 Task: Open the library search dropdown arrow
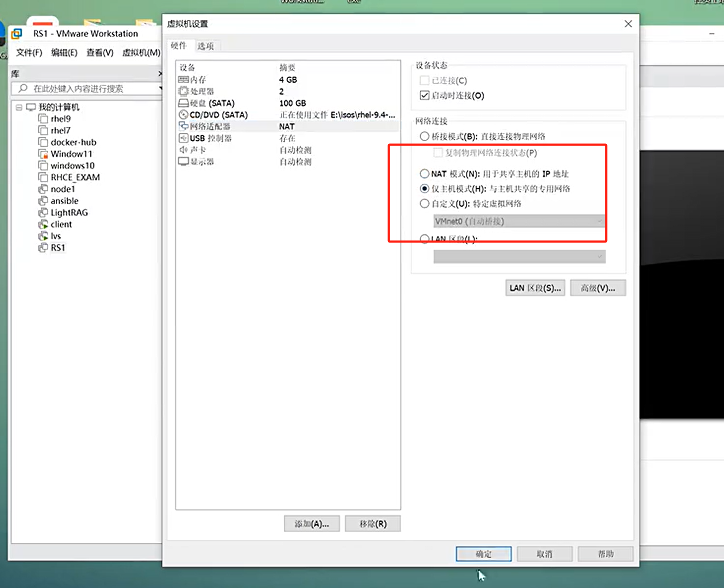160,88
